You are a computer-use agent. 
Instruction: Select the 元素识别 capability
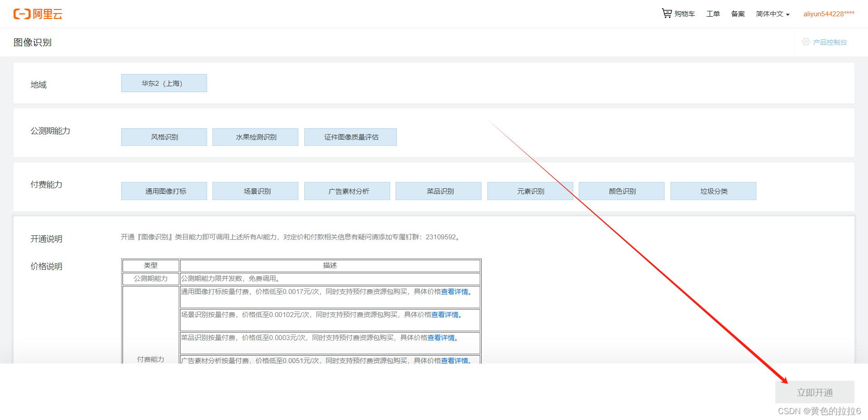(530, 191)
